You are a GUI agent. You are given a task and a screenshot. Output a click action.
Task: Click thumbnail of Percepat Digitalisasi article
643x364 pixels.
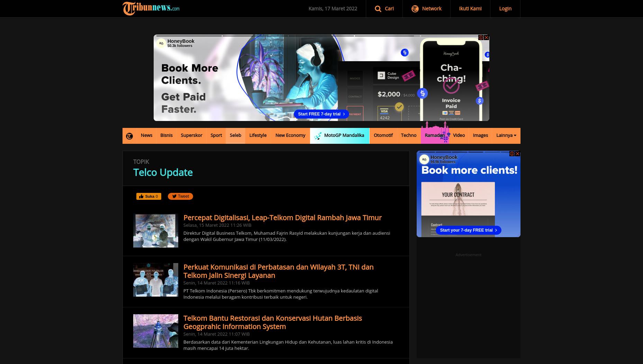point(156,231)
